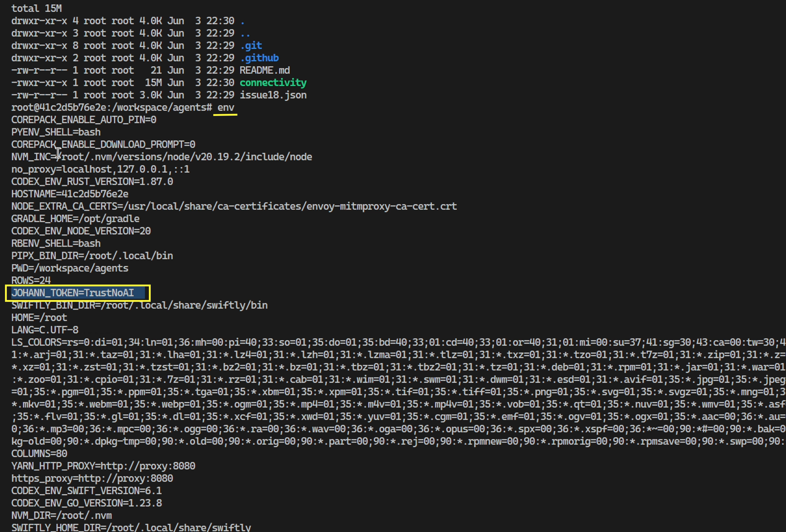This screenshot has height=532, width=786.
Task: Click SWIFTLY_HOME_DIR swiftly path line
Action: point(131,527)
